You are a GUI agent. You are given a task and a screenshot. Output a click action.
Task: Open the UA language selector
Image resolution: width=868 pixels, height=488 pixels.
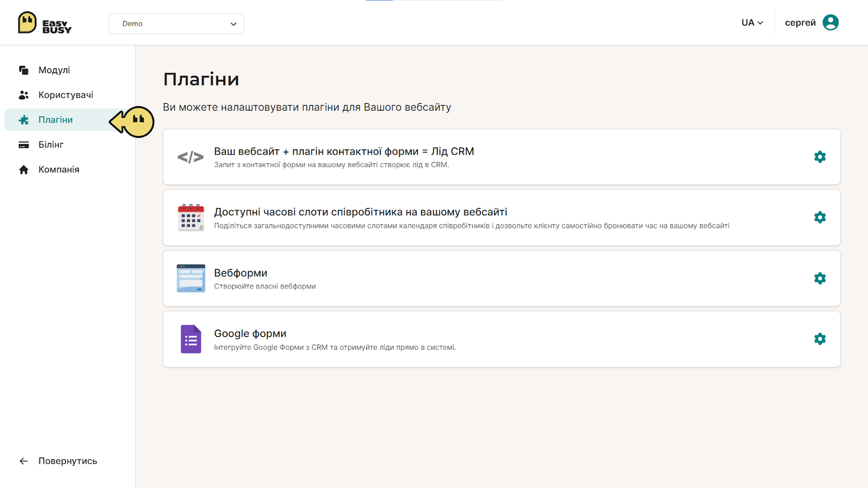pos(752,23)
